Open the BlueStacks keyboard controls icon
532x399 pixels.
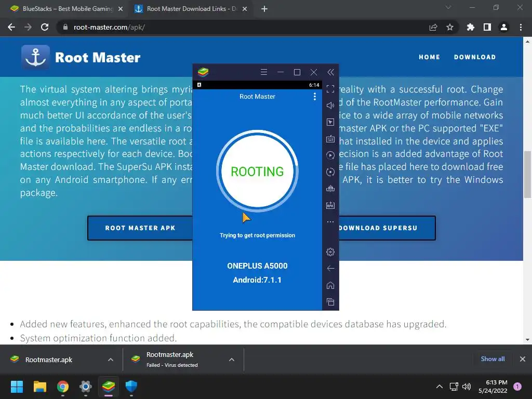(x=330, y=139)
